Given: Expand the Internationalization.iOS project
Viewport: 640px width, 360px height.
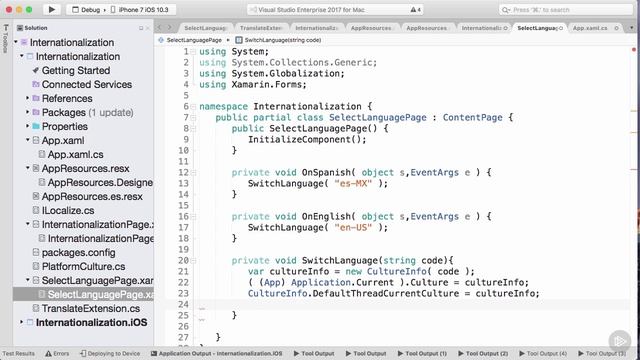Looking at the screenshot, I should (22, 322).
